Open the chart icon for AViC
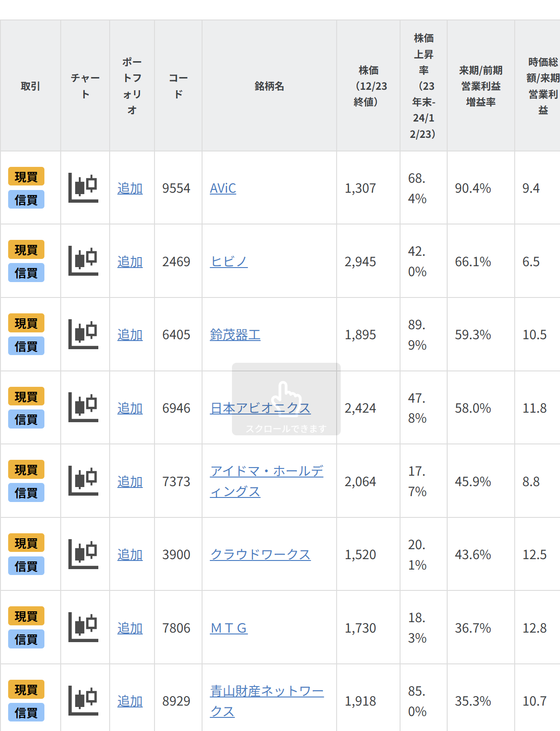 tap(83, 188)
